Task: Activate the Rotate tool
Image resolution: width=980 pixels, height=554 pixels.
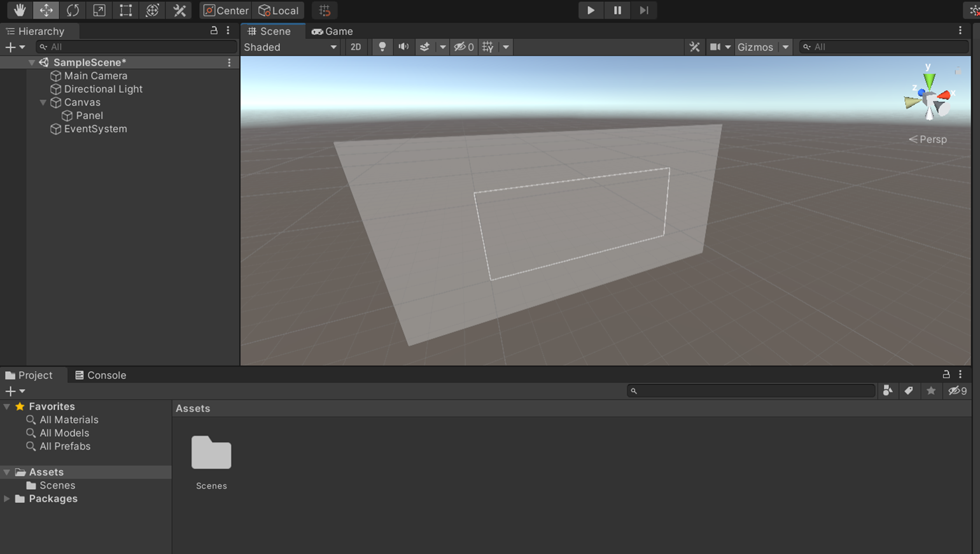Action: pos(72,10)
